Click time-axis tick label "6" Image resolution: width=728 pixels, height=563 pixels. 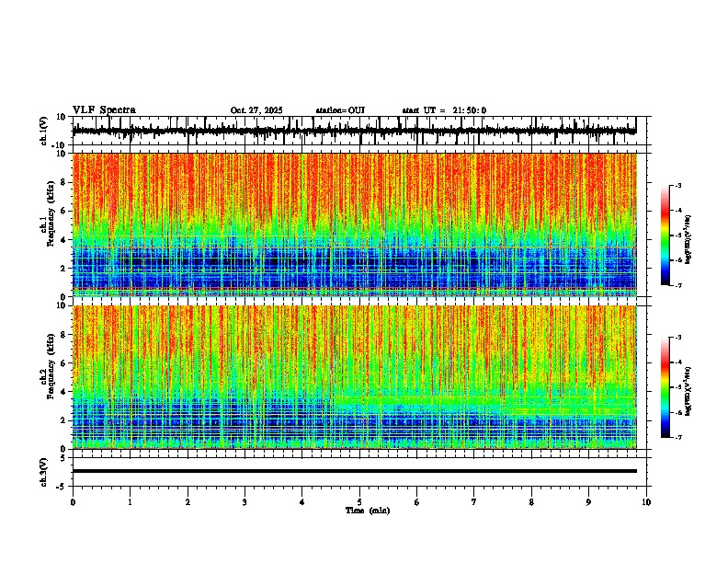417,502
